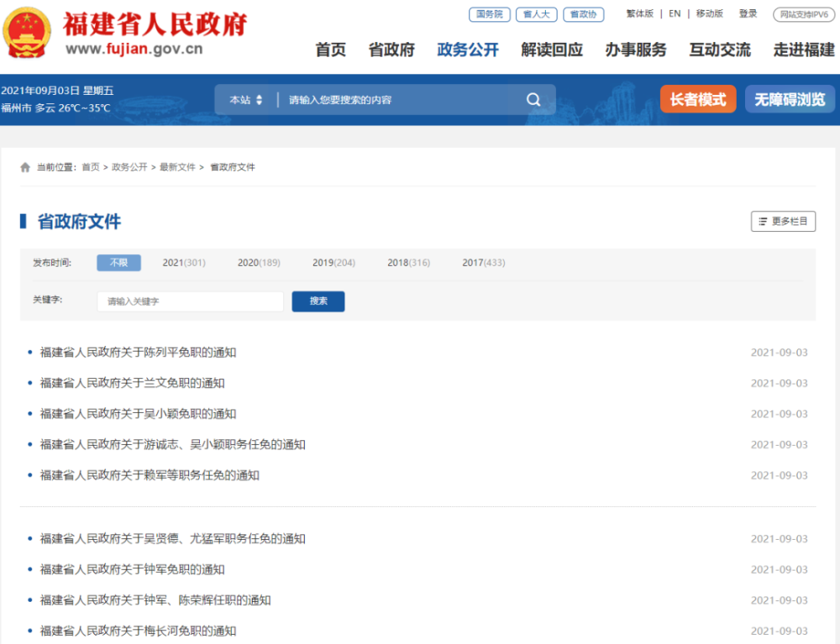
Task: Click the 登录 login link
Action: [x=748, y=14]
